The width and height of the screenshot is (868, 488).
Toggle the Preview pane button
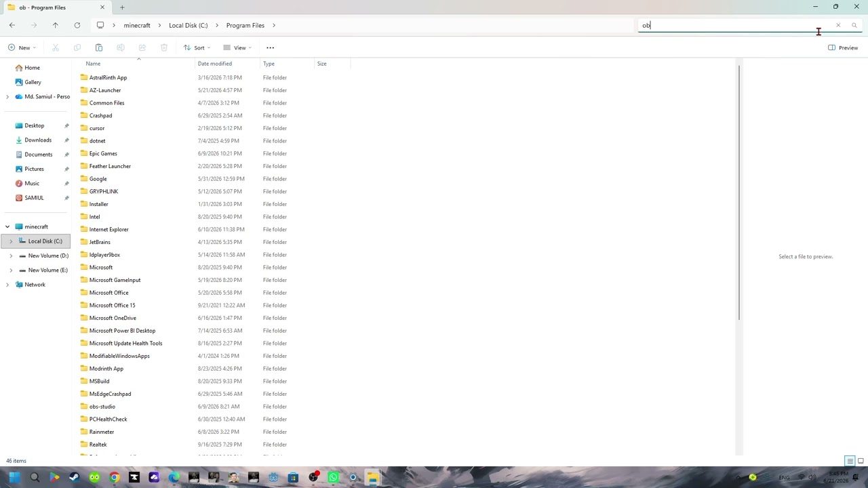pos(843,47)
